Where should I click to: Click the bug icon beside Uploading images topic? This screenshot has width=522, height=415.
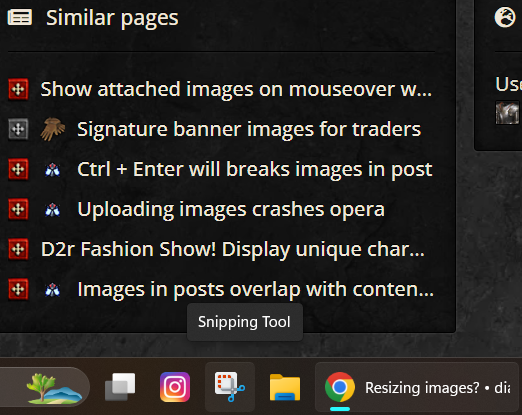click(53, 209)
